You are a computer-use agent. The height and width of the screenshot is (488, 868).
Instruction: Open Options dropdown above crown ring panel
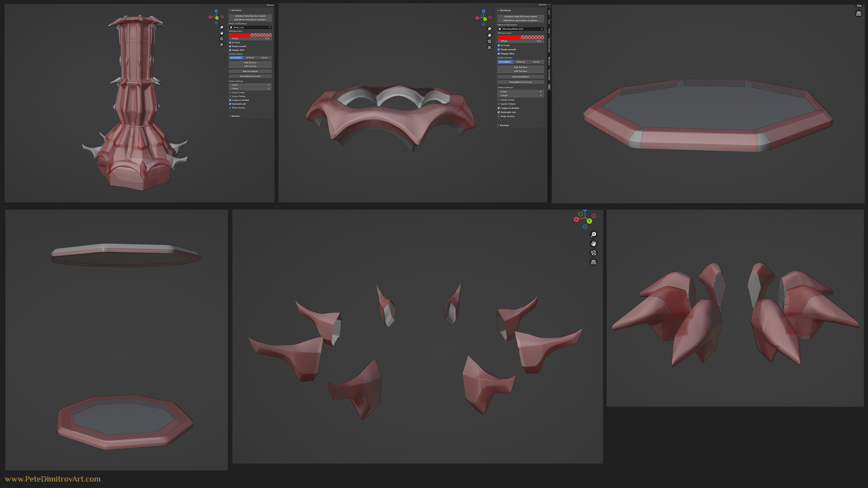click(x=543, y=5)
